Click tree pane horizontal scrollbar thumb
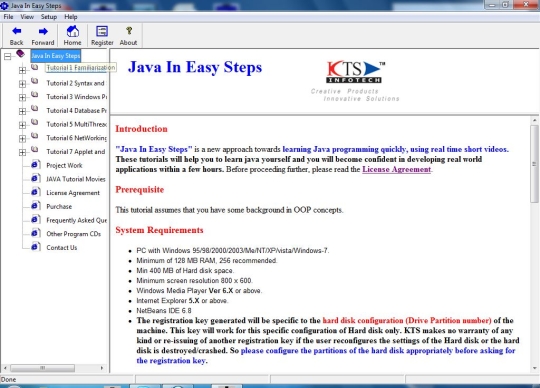The height and width of the screenshot is (388, 540). 42,368
